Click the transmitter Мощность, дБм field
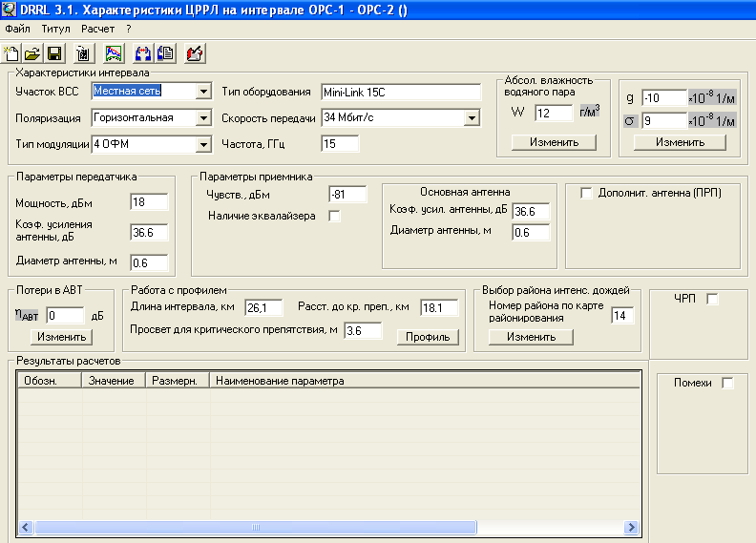Image resolution: width=756 pixels, height=543 pixels. [x=149, y=202]
